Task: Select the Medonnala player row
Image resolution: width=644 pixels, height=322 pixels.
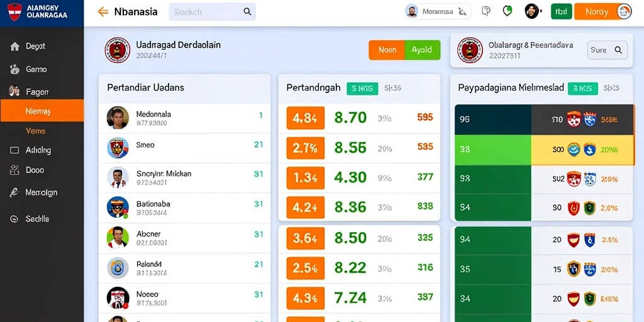Action: point(184,118)
